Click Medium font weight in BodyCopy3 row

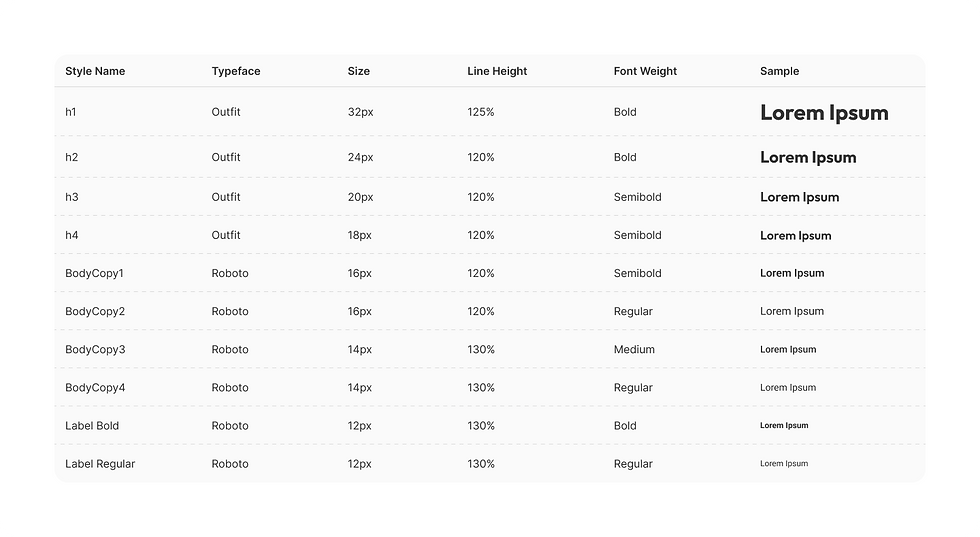634,349
